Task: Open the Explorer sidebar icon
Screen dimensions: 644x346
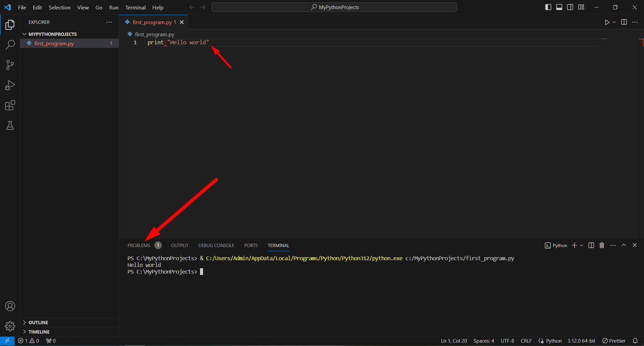Action: 10,24
